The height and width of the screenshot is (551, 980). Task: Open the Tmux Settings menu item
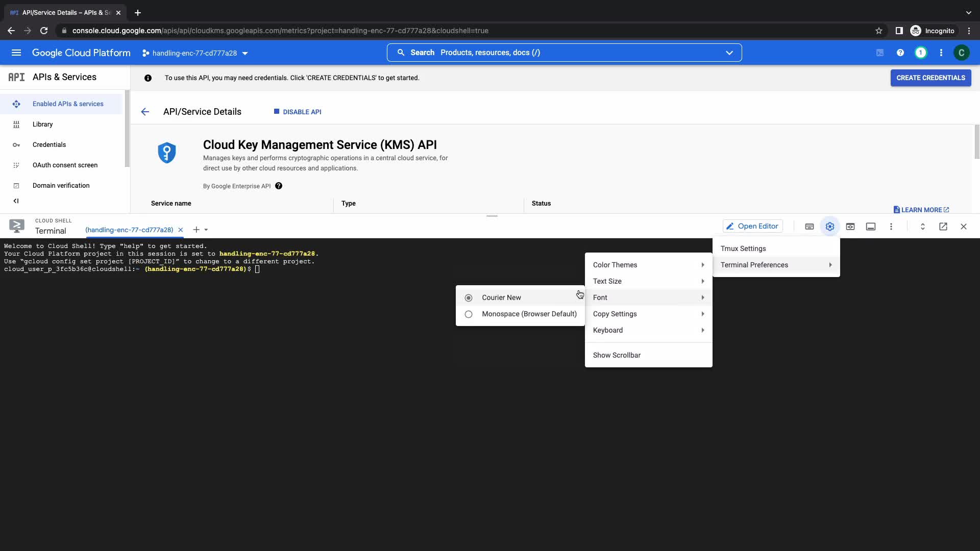[x=743, y=248]
